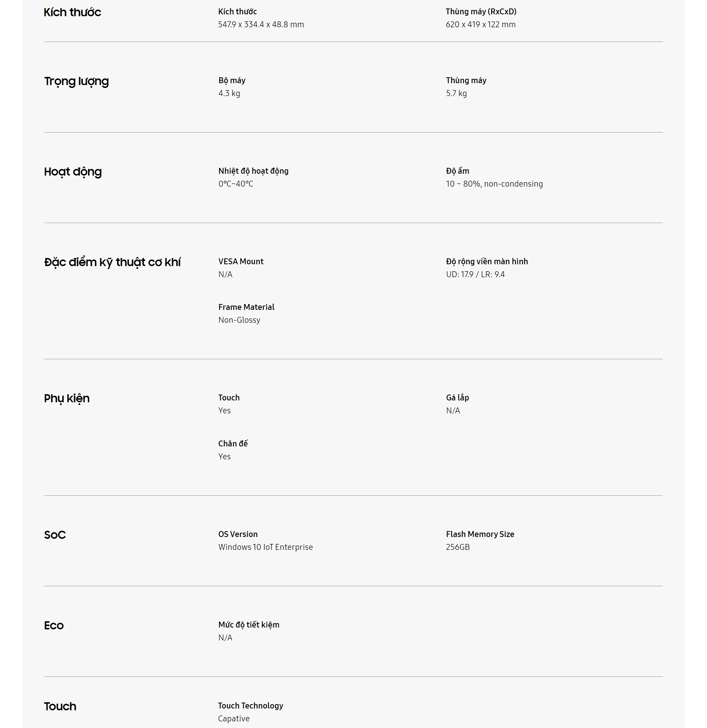Click the Thùng máy (RxCxD) label
The height and width of the screenshot is (728, 707).
coord(481,11)
